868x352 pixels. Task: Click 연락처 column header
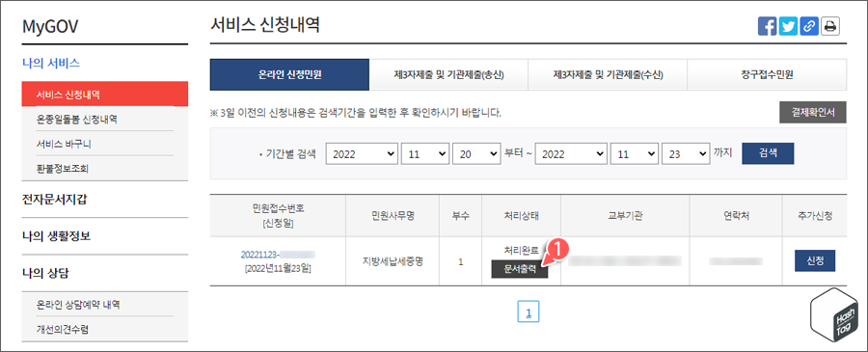(736, 216)
